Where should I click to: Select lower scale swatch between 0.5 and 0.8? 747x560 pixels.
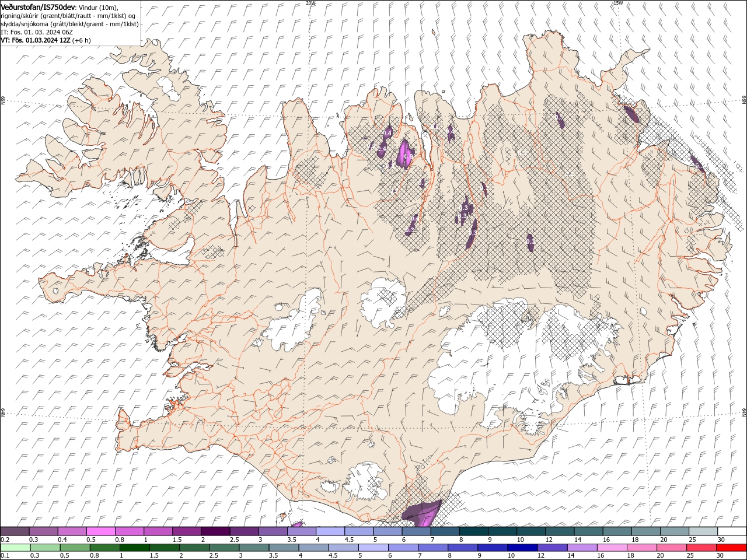pos(75,548)
